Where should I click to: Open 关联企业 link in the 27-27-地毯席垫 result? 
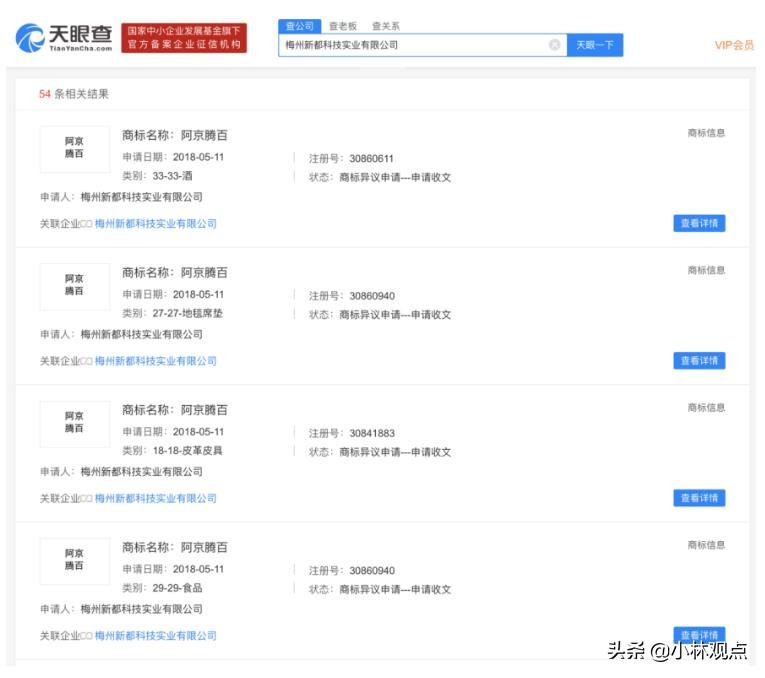pos(156,361)
